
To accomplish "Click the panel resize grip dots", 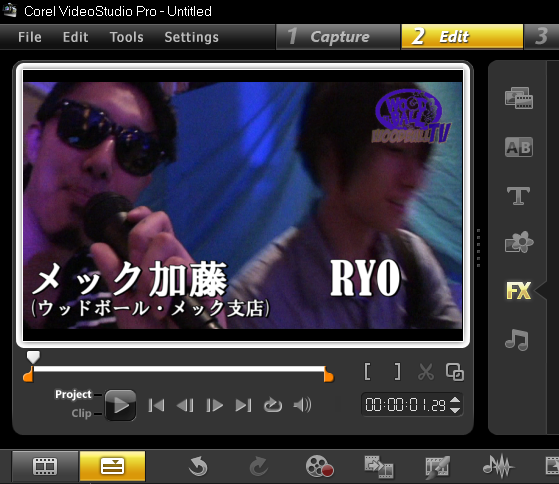I will (x=478, y=248).
